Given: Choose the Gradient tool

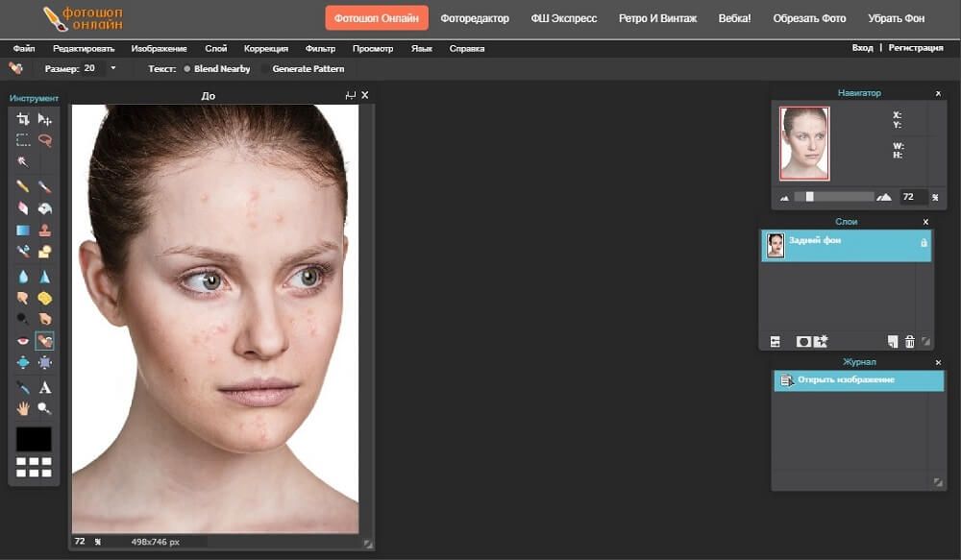Looking at the screenshot, I should tap(23, 231).
